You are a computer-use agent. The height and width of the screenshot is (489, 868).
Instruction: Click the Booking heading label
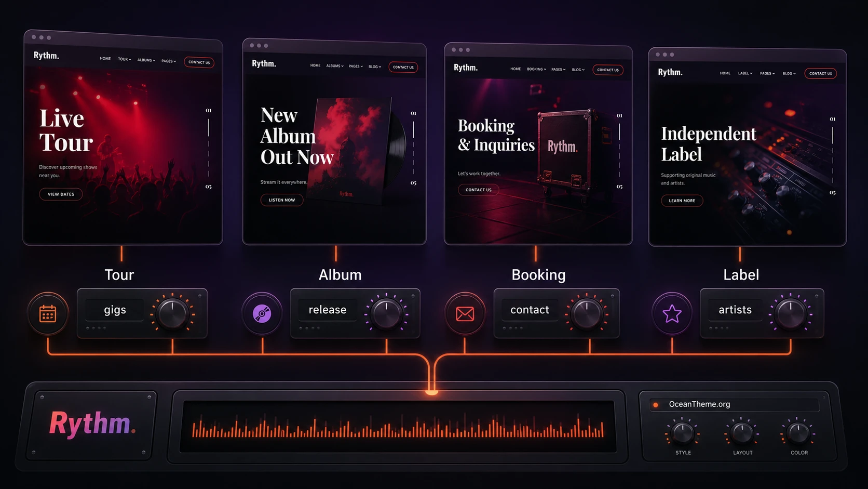538,275
